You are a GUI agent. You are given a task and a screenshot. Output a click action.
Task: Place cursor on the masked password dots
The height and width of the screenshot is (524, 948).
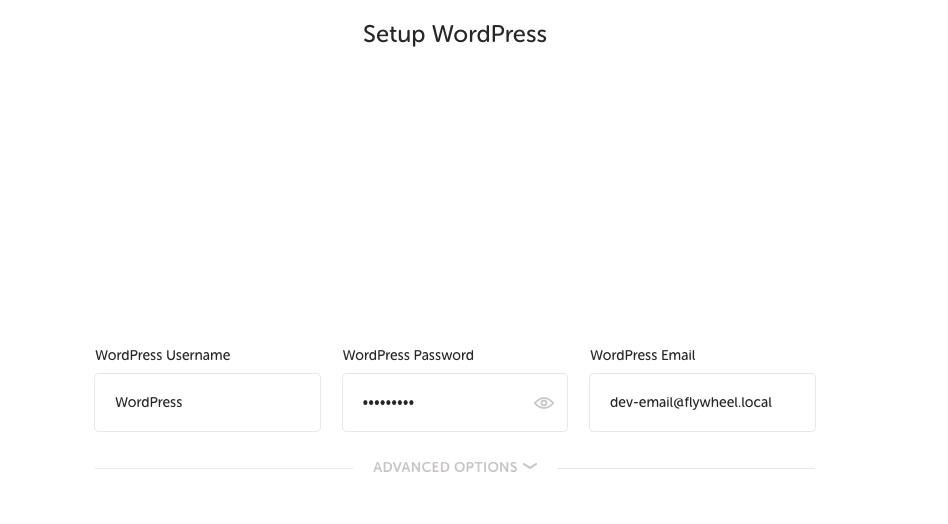tap(388, 403)
